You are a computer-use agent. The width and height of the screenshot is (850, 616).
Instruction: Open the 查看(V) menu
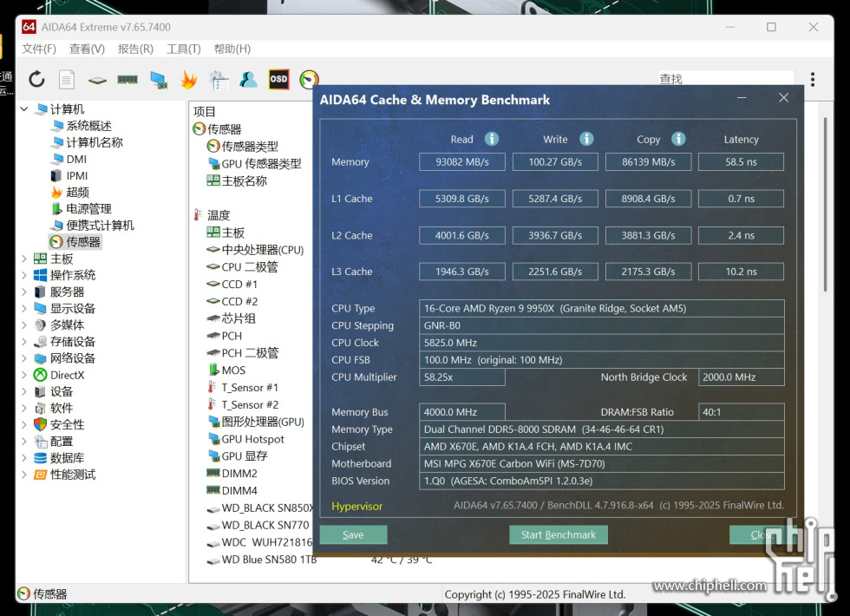click(87, 49)
